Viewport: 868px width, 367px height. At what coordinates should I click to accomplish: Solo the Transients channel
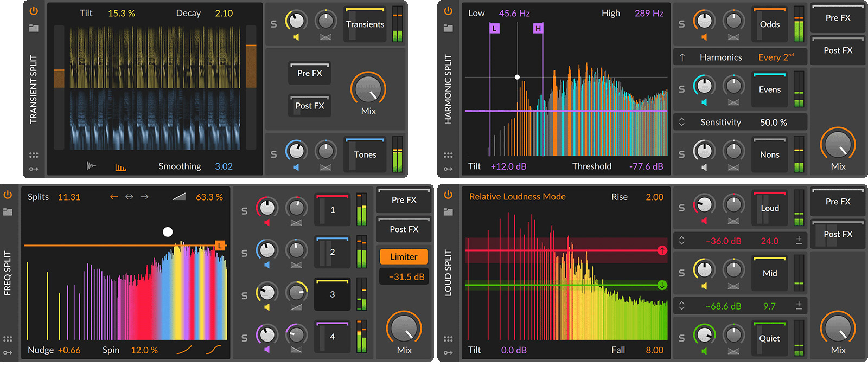[x=273, y=24]
